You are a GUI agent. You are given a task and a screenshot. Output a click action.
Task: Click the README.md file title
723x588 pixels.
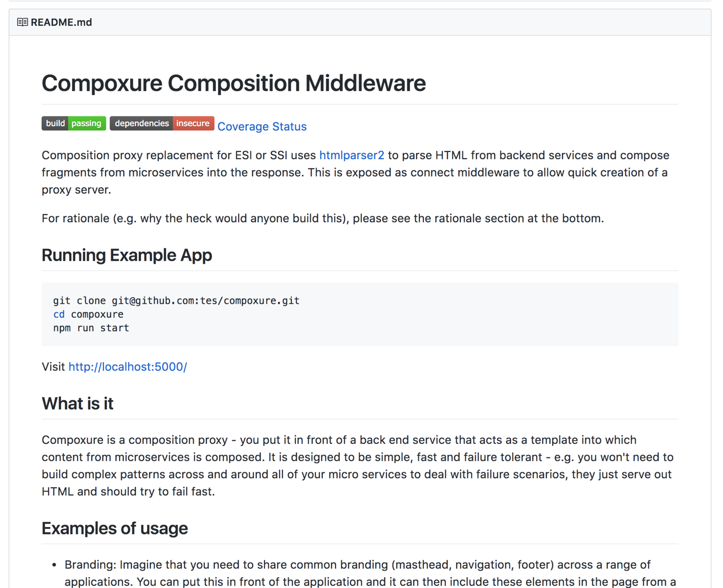(61, 22)
